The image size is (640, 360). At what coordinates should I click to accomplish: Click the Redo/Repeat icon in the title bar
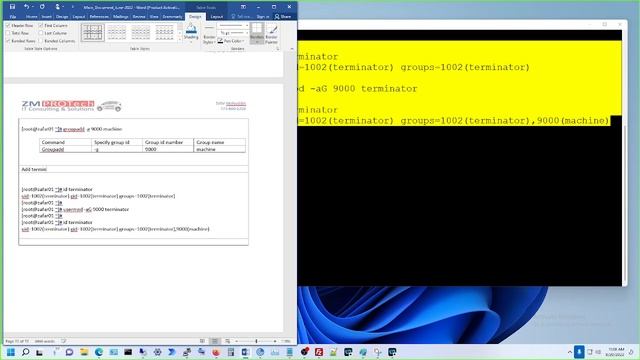tap(42, 7)
